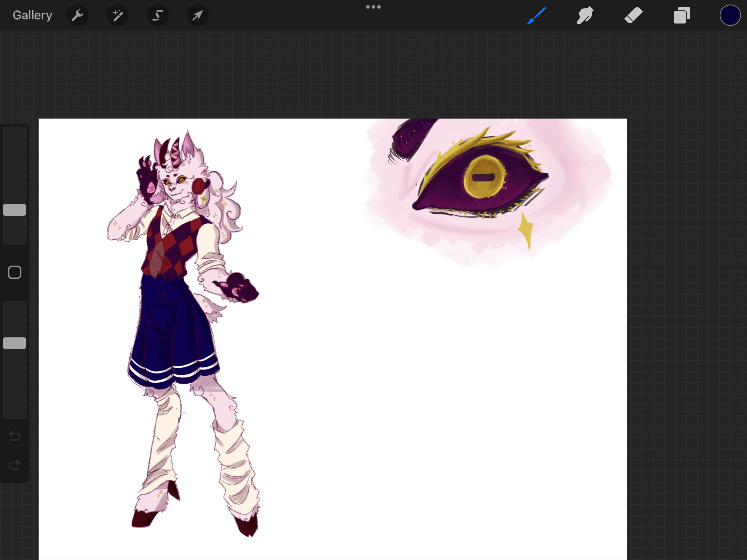This screenshot has width=747, height=560.
Task: Tap the brush size slider handle
Action: 15,210
